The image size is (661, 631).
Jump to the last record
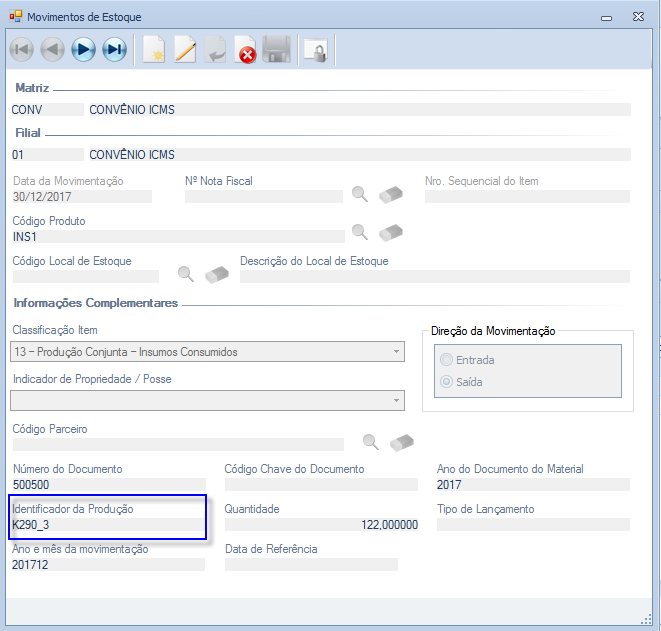[x=114, y=50]
